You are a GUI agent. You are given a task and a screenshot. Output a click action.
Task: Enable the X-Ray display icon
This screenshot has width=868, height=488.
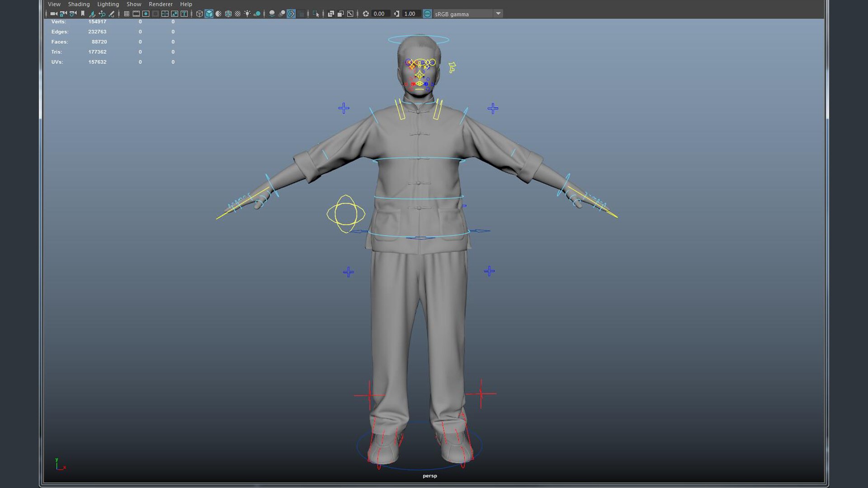pos(331,14)
